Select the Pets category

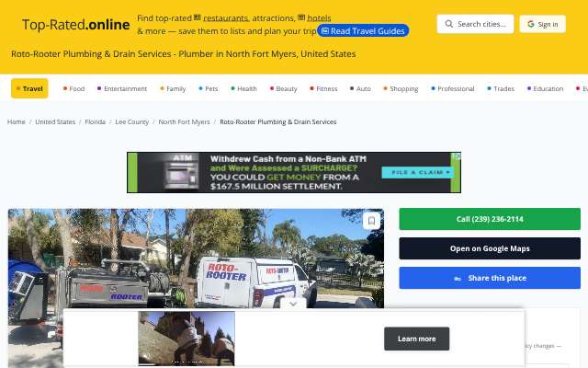pyautogui.click(x=209, y=88)
